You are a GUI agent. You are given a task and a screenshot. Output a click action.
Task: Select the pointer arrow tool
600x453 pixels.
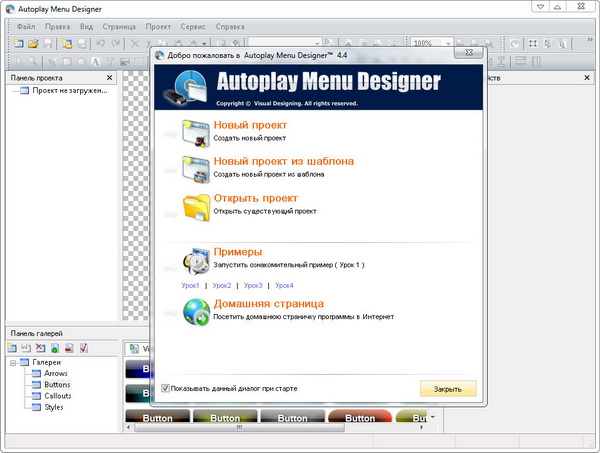pos(19,61)
